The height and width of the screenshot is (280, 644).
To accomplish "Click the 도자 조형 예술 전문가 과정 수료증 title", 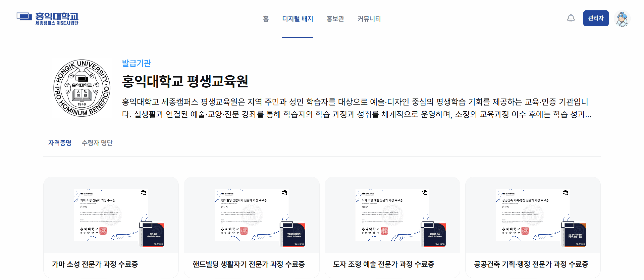I will tap(384, 264).
